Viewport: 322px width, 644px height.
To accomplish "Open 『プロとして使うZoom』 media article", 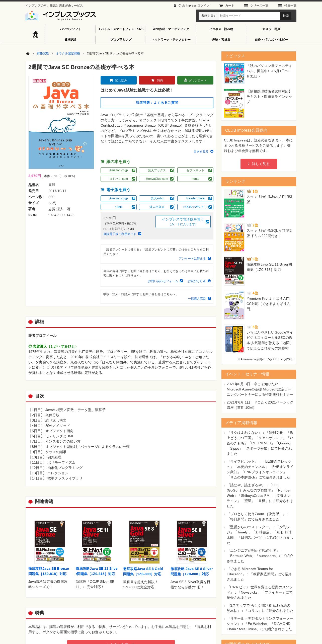I will [x=260, y=517].
